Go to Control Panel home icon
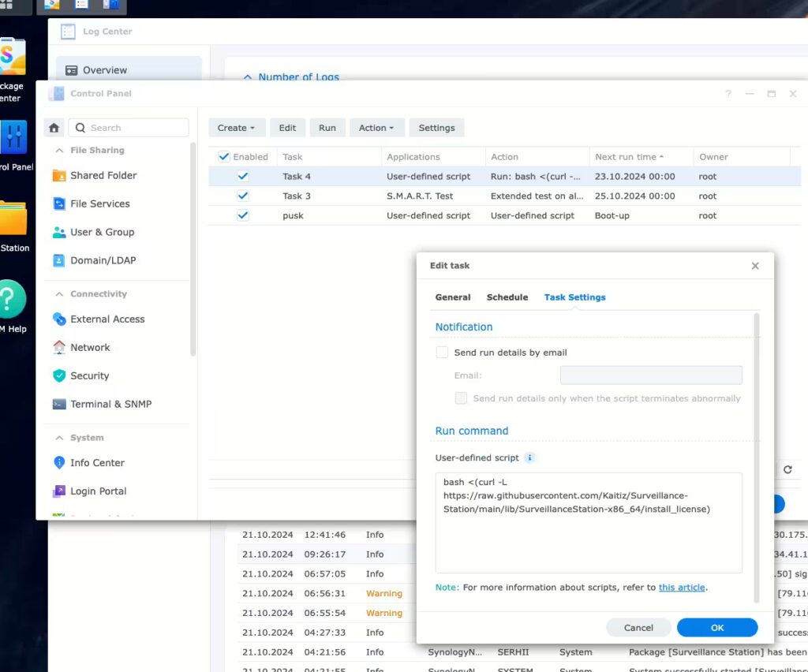Viewport: 808px width, 672px height. click(54, 128)
